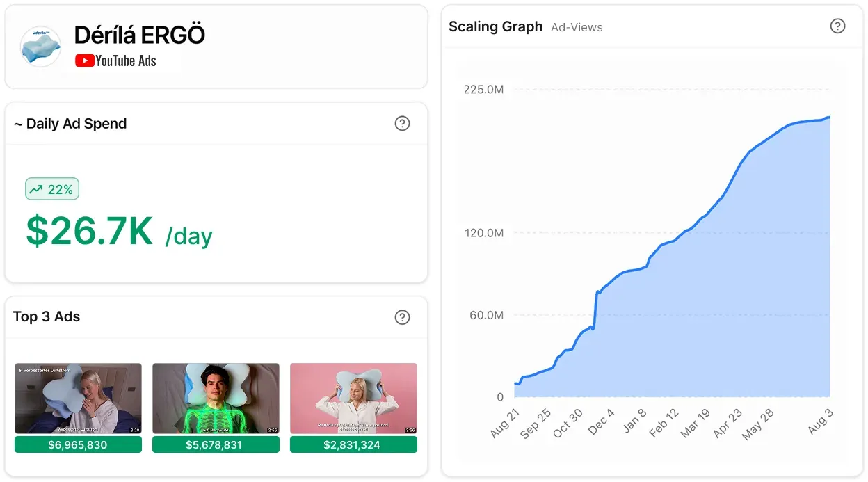This screenshot has width=868, height=482.
Task: Click help icon in Scaling Graph card
Action: pos(838,26)
